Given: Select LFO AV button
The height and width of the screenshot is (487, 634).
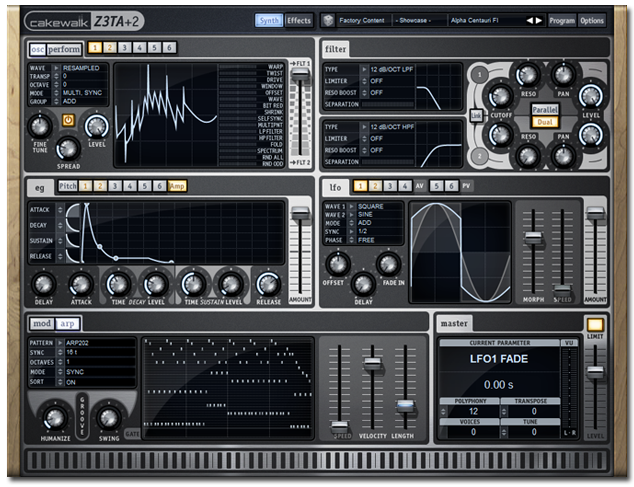Looking at the screenshot, I should click(x=420, y=186).
